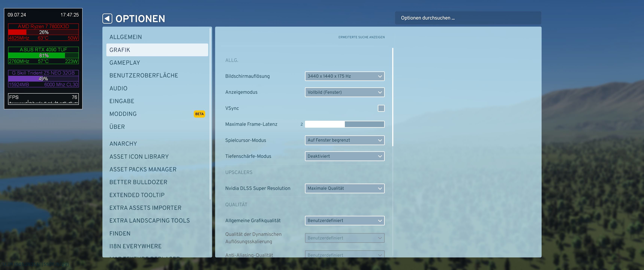Adjust the Maximale Frame-Latenz slider
The image size is (644, 270).
[x=344, y=124]
